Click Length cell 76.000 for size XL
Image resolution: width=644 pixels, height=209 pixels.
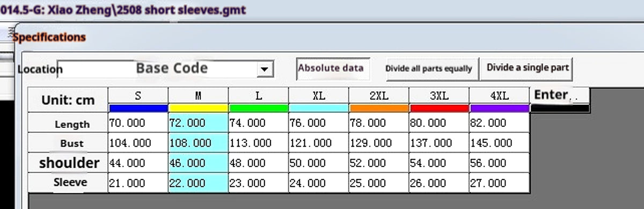(x=318, y=123)
